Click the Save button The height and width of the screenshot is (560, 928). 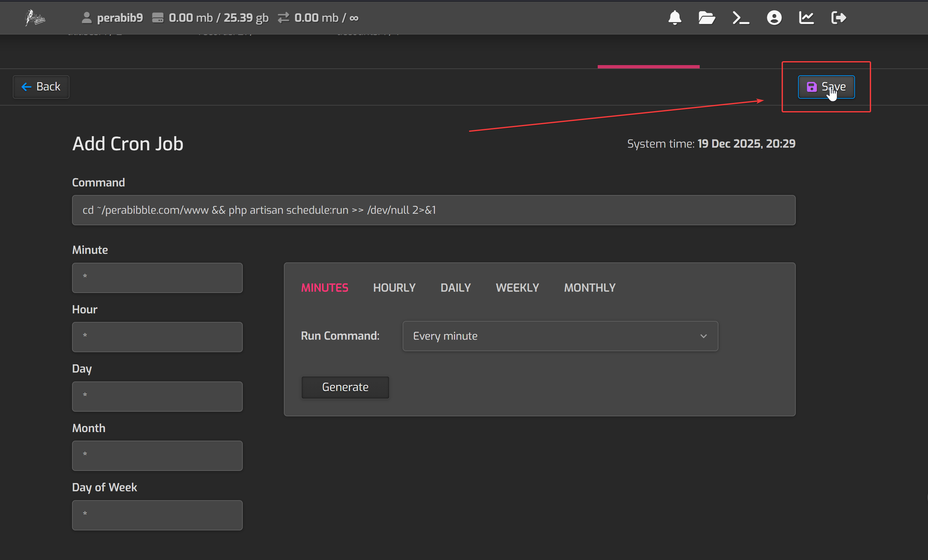pos(826,87)
